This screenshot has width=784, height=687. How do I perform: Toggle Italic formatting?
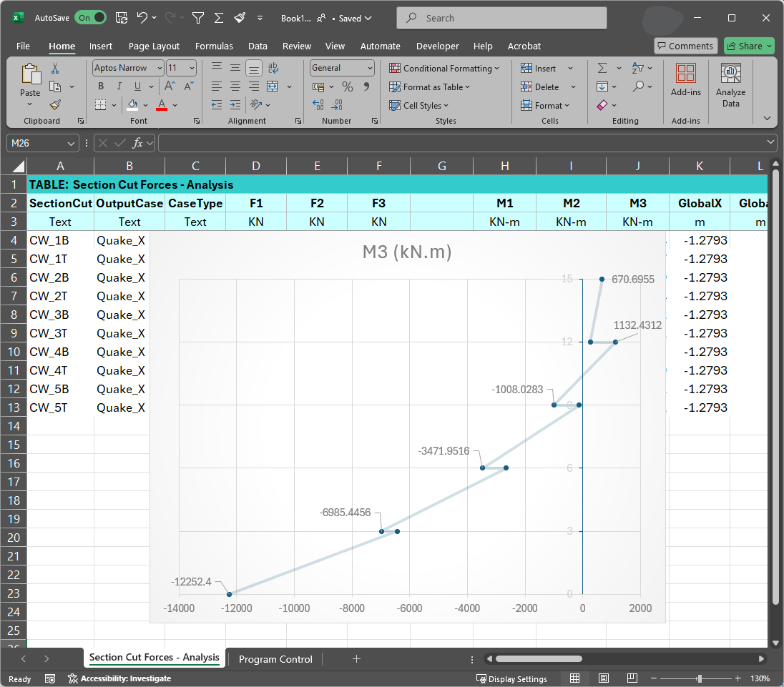click(x=119, y=87)
